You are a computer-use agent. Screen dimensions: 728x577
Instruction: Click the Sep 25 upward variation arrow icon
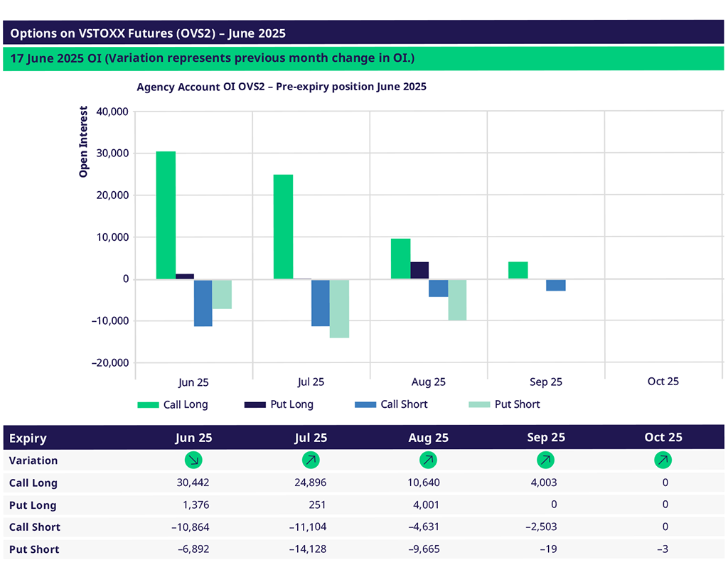pyautogui.click(x=546, y=460)
